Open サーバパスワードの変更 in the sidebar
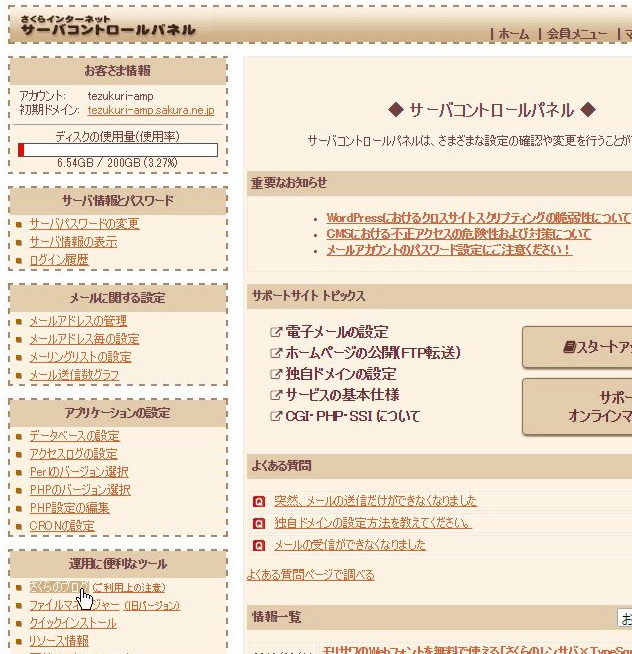 [x=84, y=224]
